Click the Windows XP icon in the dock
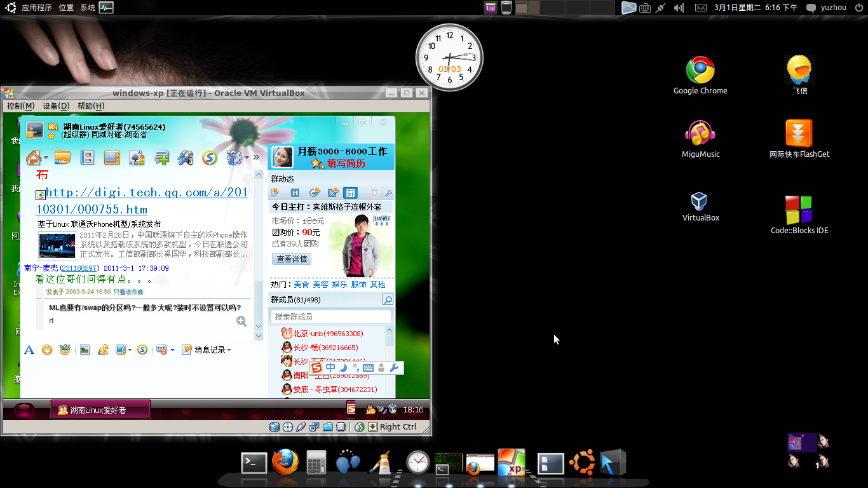 tap(512, 463)
